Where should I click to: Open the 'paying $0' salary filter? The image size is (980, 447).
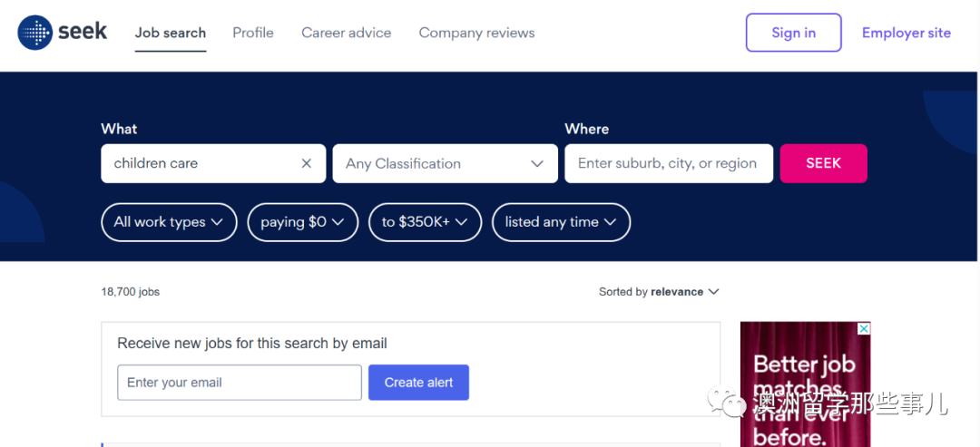pos(303,222)
